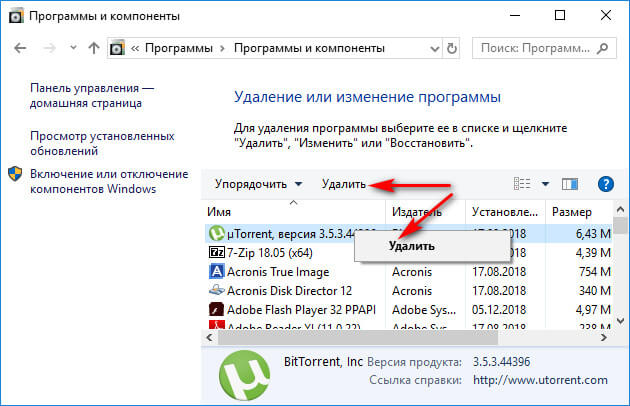Sort by the Установлено column header
This screenshot has width=630, height=406.
(505, 212)
